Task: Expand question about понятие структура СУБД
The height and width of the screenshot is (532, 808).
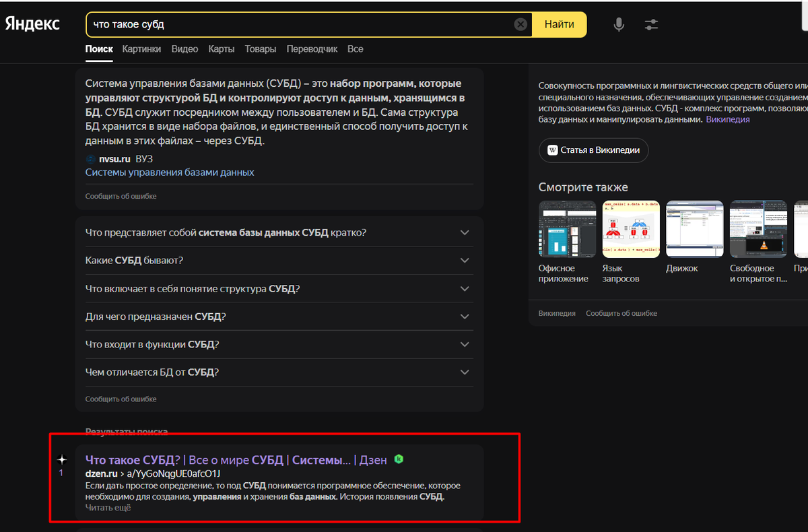Action: click(x=279, y=288)
